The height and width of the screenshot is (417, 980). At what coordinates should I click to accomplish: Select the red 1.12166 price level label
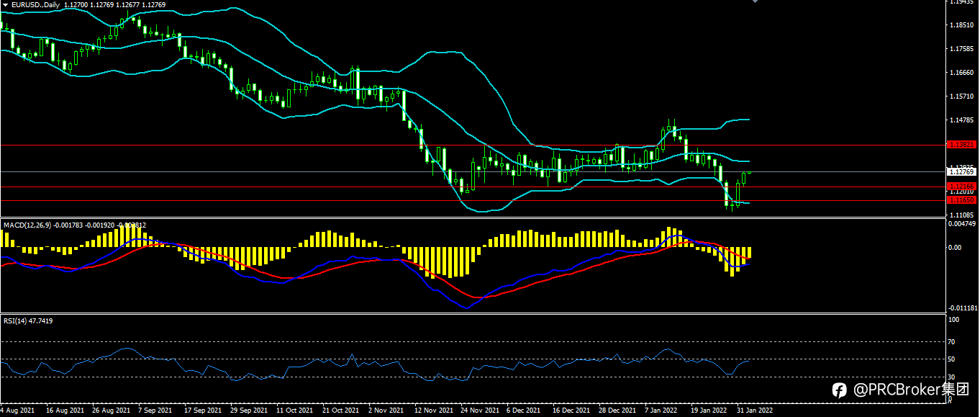pyautogui.click(x=962, y=186)
